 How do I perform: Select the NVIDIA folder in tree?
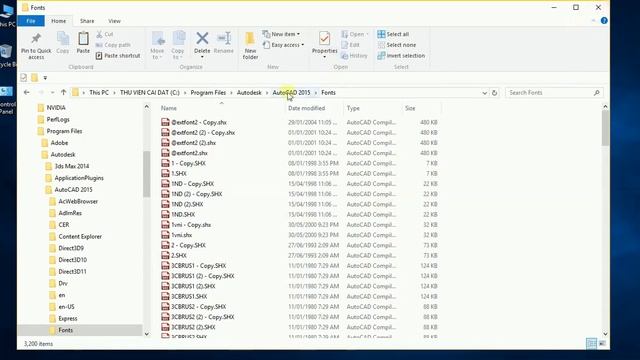pyautogui.click(x=56, y=107)
